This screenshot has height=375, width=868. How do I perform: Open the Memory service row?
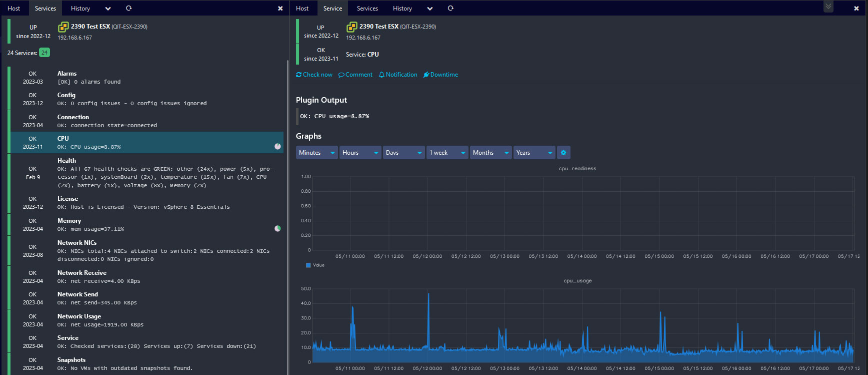145,225
